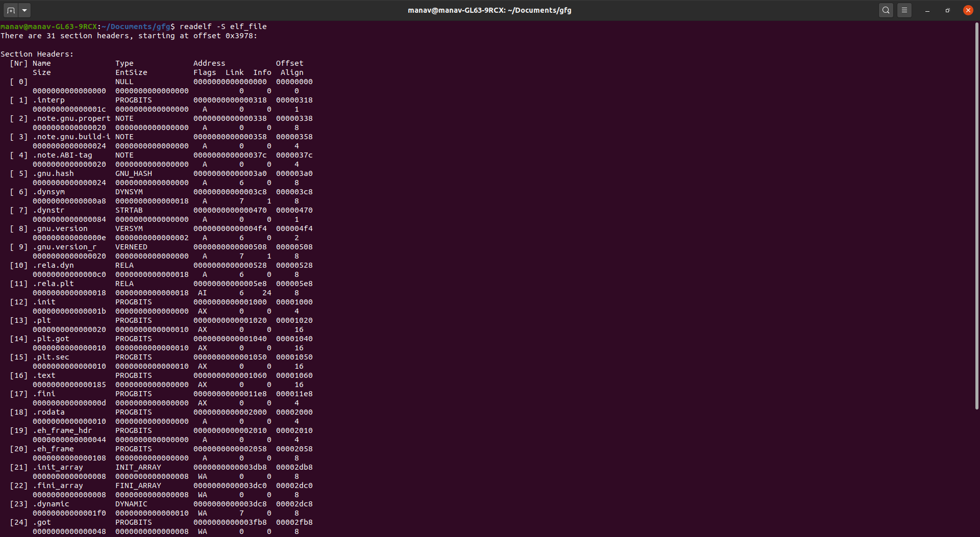The width and height of the screenshot is (980, 537).
Task: Click the VERSYM type entry
Action: click(129, 228)
